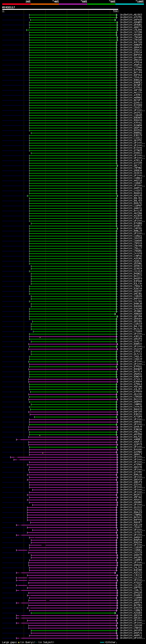The image size is (146, 644).
Task: Select the UniRef100_Q4RQV3 hit label
Action: (x=131, y=537)
